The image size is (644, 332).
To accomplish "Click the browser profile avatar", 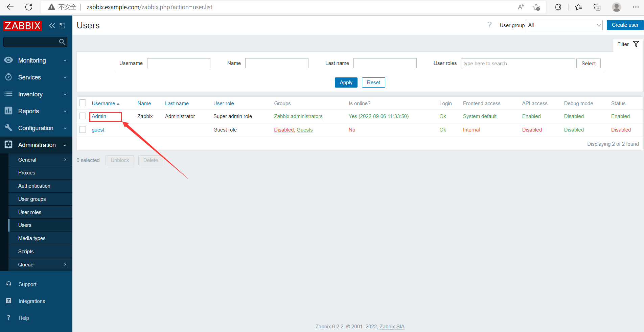I will point(617,7).
